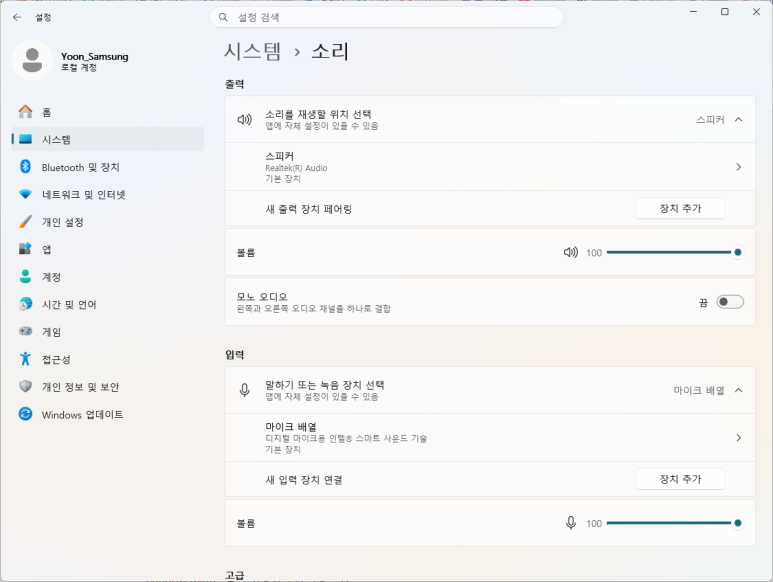The height and width of the screenshot is (582, 773).
Task: Open 게임 settings in the sidebar
Action: point(108,332)
